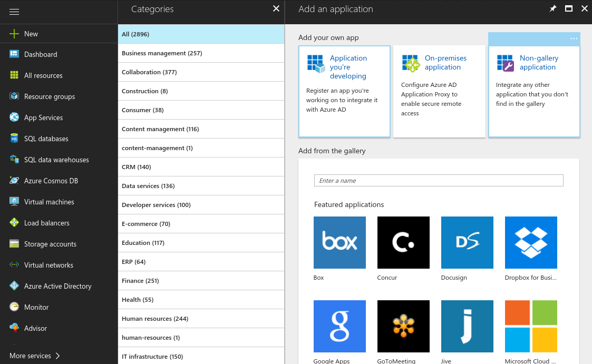Select the Finance (251) category

point(201,281)
